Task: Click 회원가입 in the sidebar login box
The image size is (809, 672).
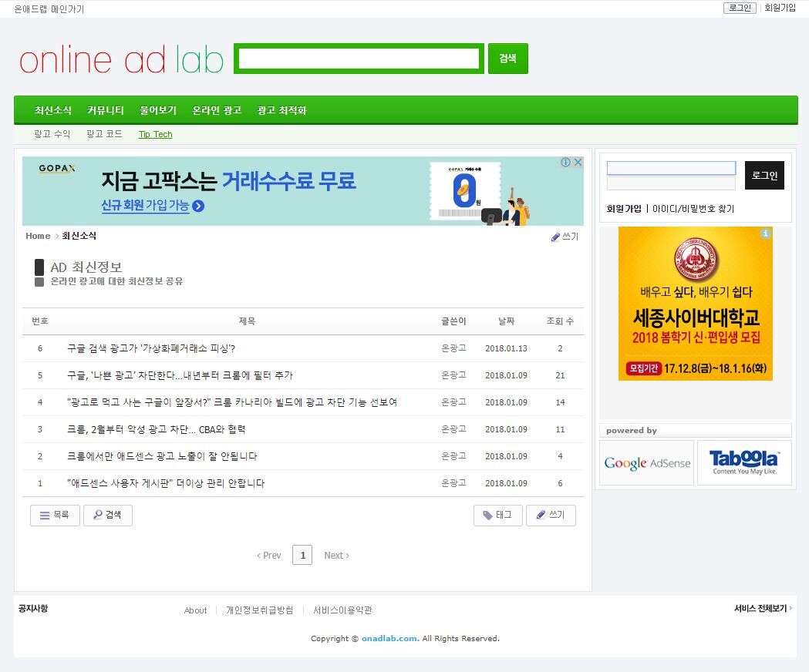Action: [x=624, y=209]
